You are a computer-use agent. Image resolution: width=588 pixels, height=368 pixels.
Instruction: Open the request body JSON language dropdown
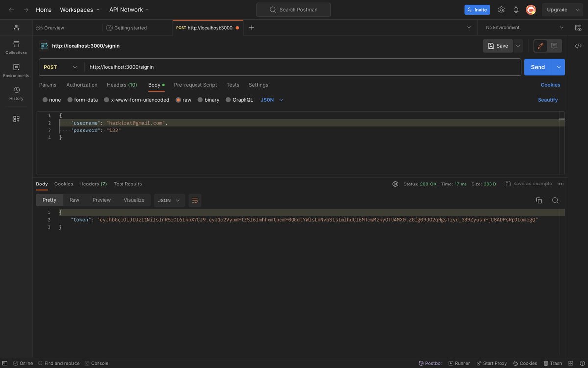click(x=272, y=100)
